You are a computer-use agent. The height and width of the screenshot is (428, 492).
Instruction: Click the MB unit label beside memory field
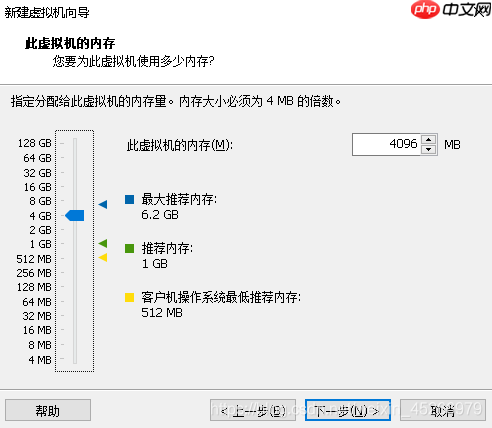point(452,145)
